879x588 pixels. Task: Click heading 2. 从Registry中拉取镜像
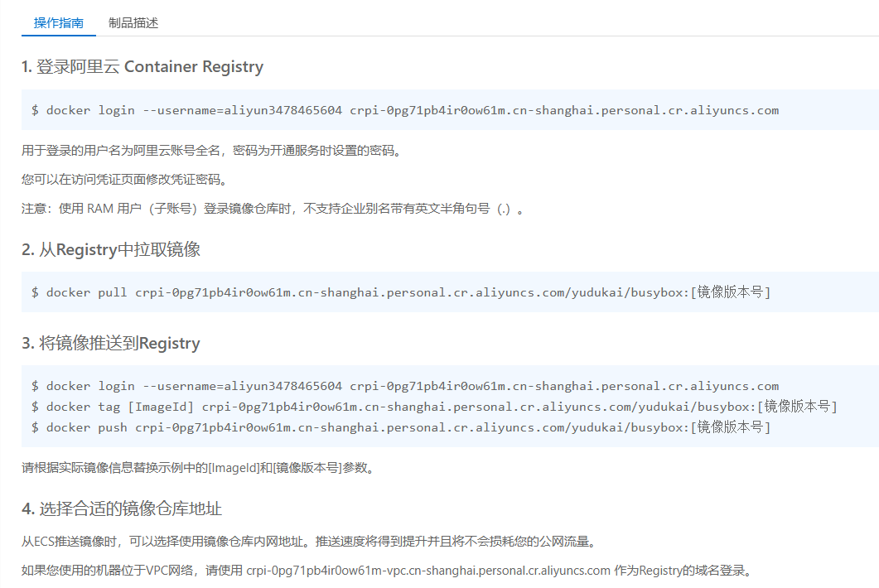pyautogui.click(x=111, y=249)
